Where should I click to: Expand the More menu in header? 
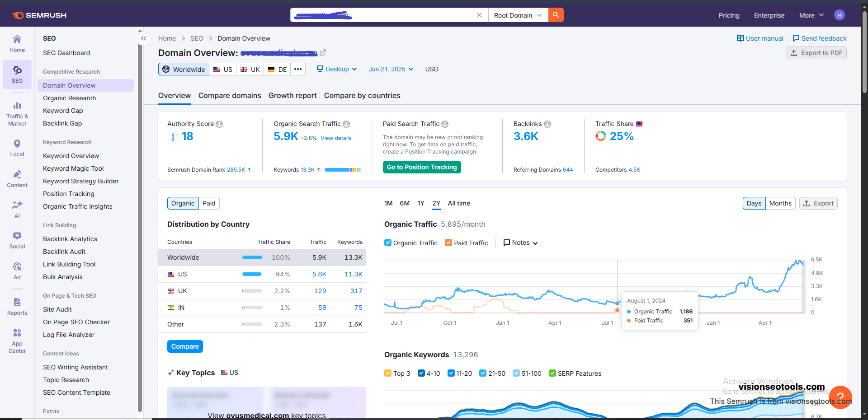point(811,15)
